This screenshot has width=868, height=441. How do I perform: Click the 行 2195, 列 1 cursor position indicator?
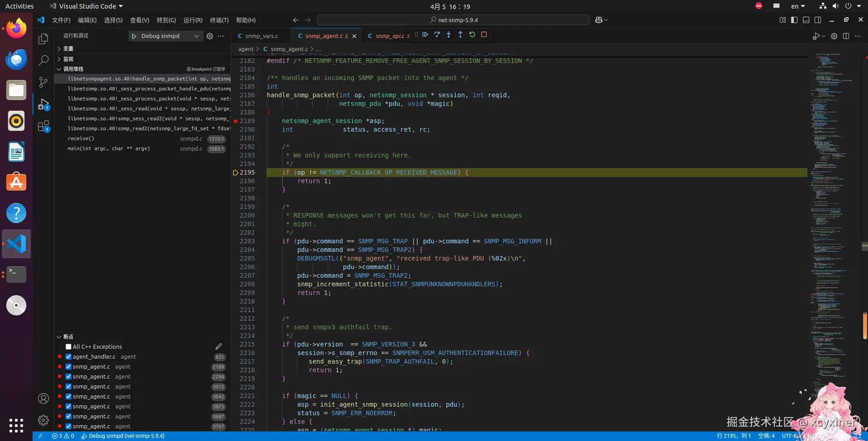click(733, 436)
